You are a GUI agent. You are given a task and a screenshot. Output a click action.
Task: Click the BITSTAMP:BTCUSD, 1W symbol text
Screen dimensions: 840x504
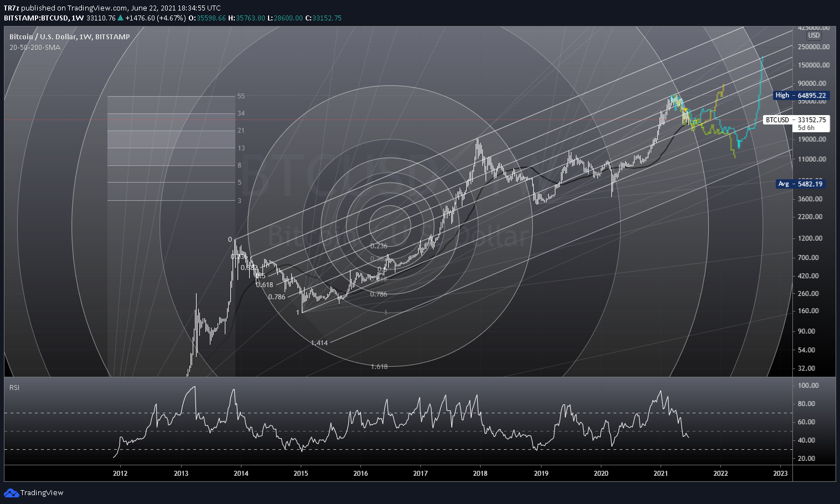coord(44,18)
